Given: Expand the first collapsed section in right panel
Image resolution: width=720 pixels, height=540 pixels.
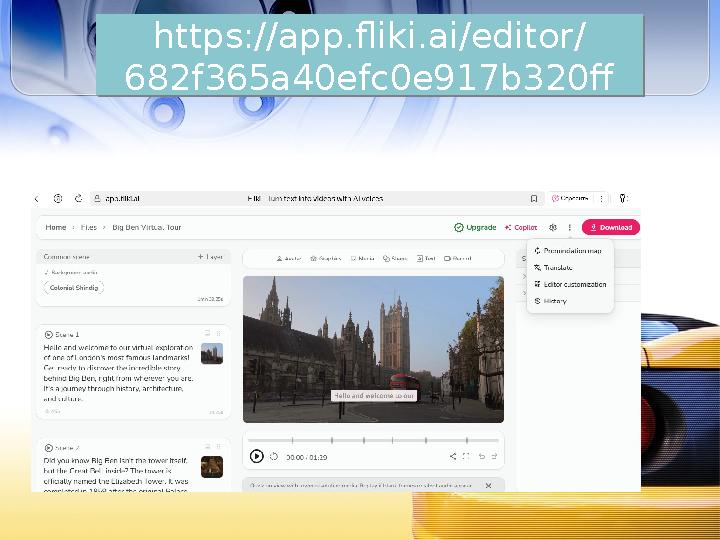Looking at the screenshot, I should [524, 276].
